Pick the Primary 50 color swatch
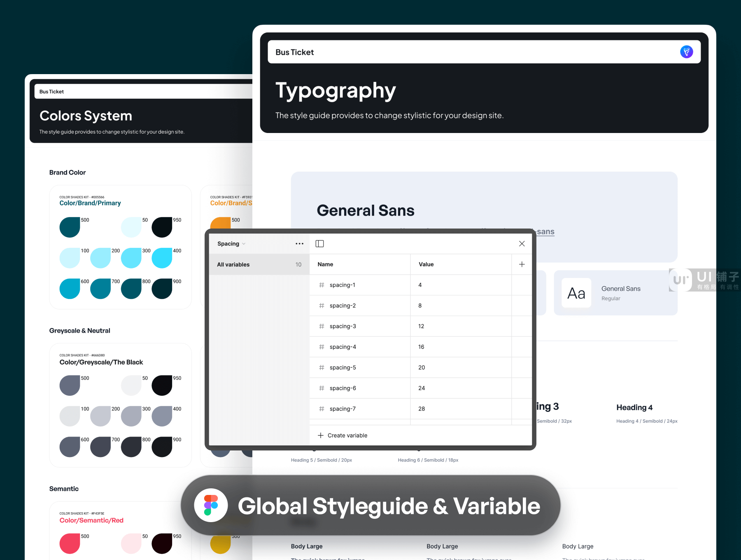 [131, 227]
